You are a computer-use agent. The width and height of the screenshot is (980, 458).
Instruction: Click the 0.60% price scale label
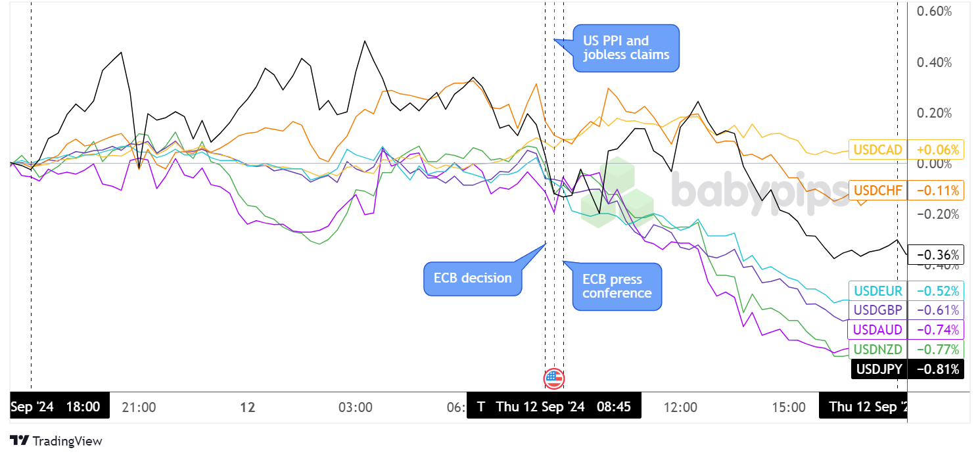coord(934,11)
